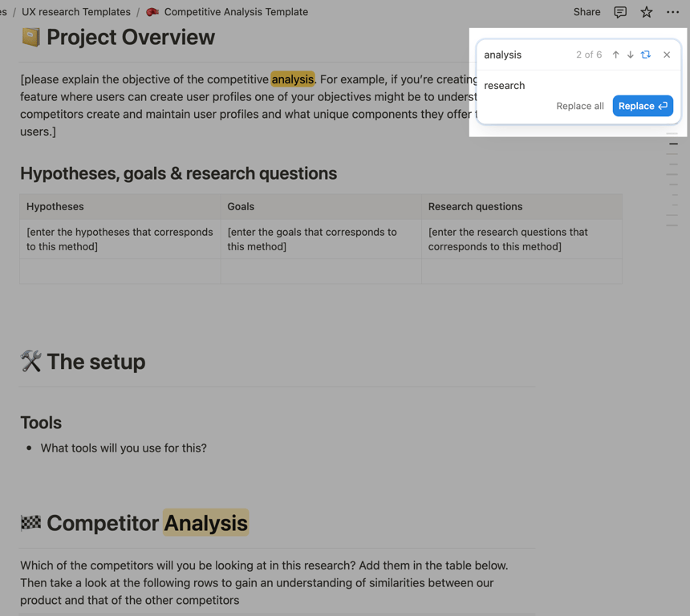Click the Research questions header cell
This screenshot has height=616, width=690.
(x=522, y=207)
